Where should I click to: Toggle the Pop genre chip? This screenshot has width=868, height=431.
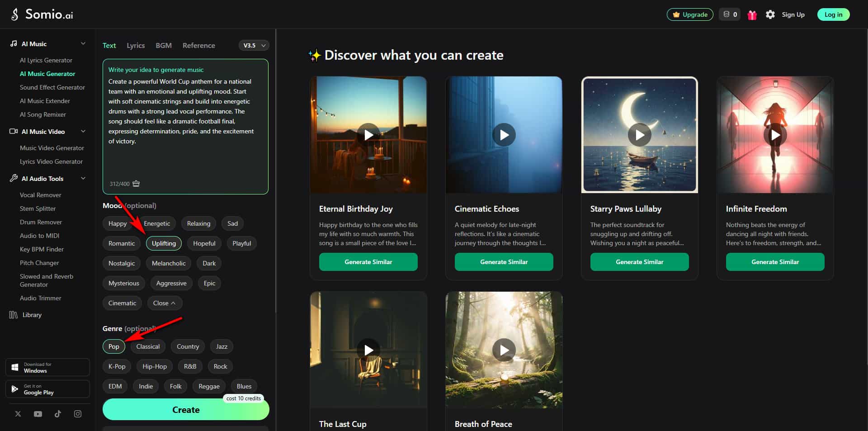[x=114, y=346]
